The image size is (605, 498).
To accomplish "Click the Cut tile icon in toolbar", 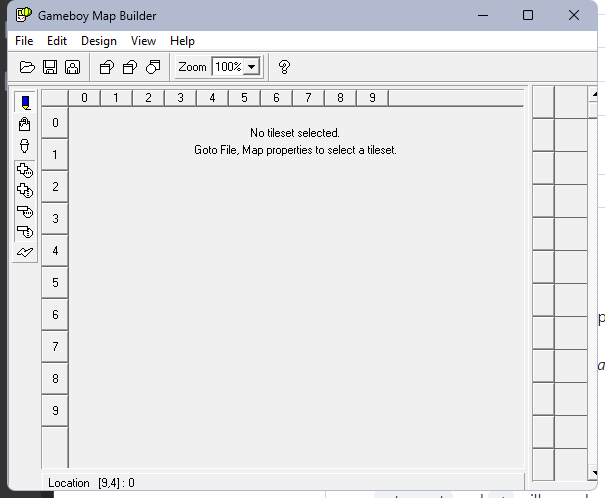I will (x=107, y=67).
